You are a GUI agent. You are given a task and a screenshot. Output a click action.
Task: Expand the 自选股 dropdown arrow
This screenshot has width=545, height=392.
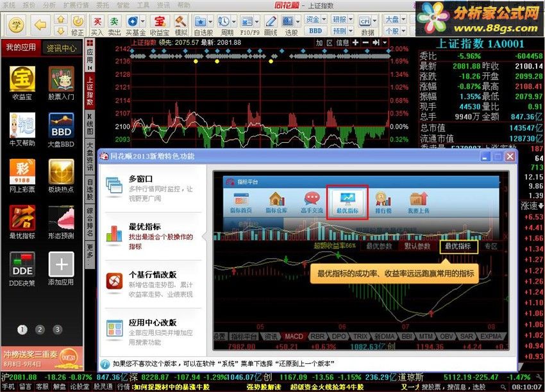[210, 22]
